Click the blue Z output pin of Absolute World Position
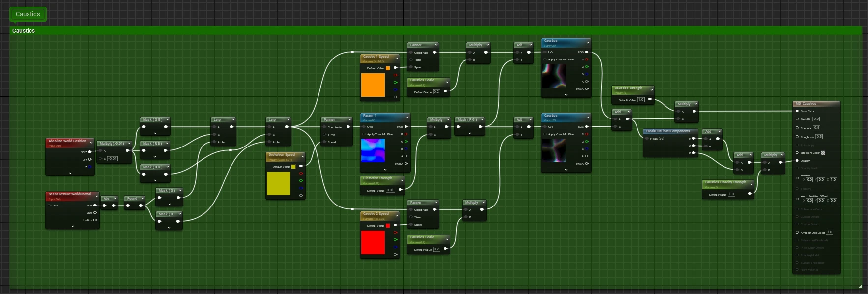The width and height of the screenshot is (868, 294). [90, 167]
